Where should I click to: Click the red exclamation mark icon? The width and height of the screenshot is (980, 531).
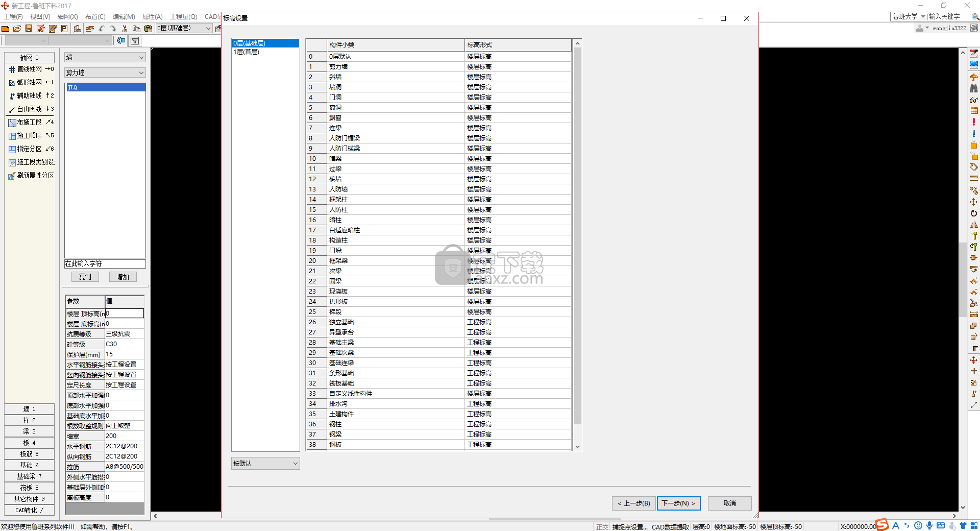click(x=974, y=122)
